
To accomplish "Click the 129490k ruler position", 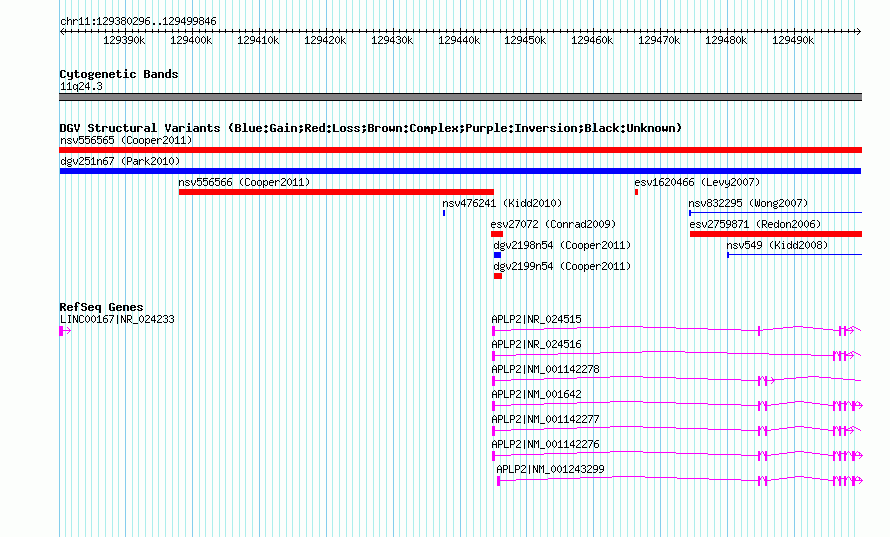I will coord(793,40).
